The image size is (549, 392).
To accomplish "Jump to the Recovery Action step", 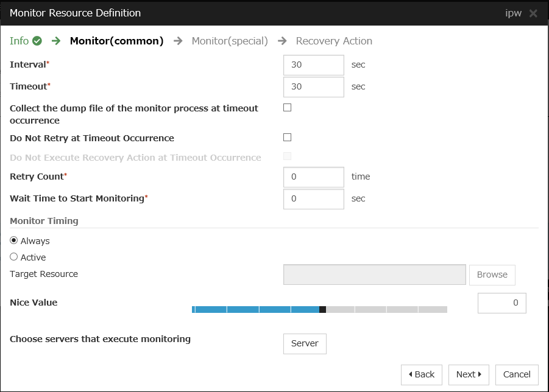I will click(x=334, y=41).
